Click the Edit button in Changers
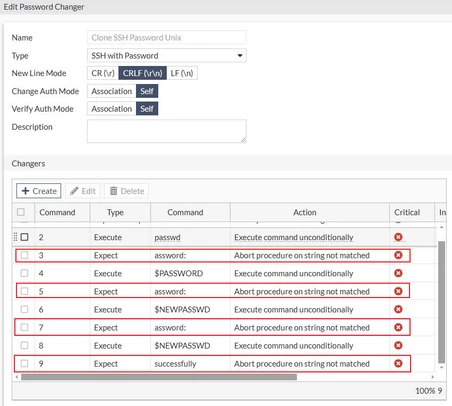The image size is (452, 406). 83,191
